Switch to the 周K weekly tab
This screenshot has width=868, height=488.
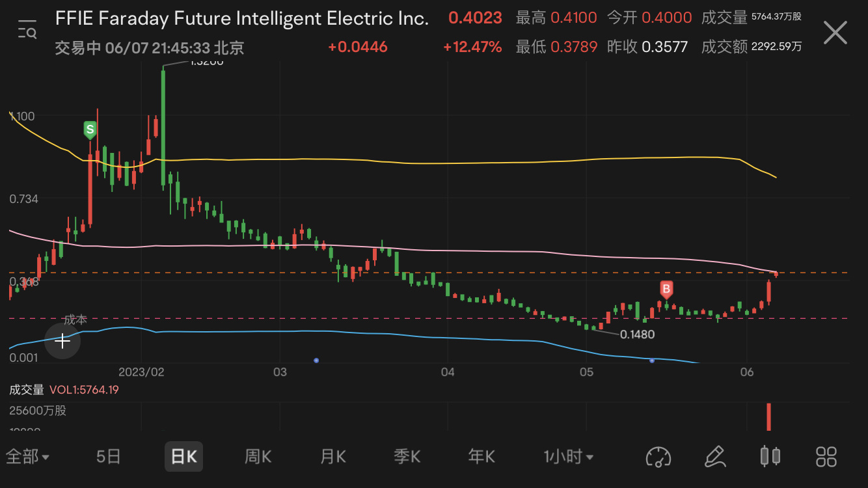pyautogui.click(x=258, y=457)
